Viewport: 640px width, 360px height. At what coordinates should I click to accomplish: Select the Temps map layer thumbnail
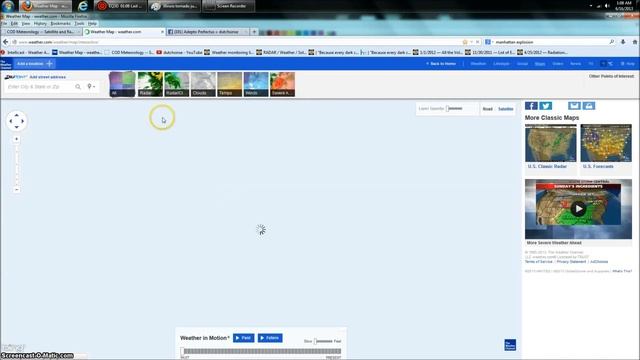point(229,84)
